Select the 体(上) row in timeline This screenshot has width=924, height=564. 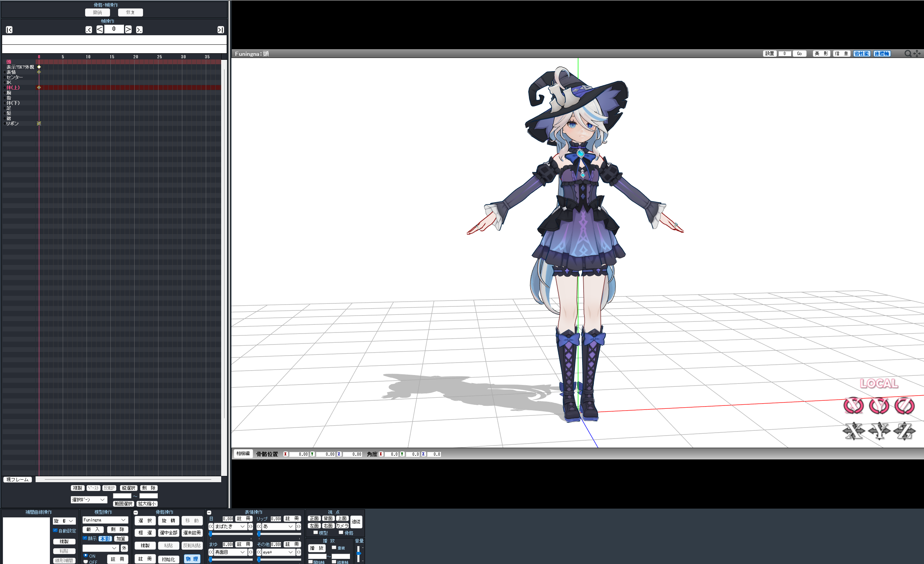coord(13,87)
